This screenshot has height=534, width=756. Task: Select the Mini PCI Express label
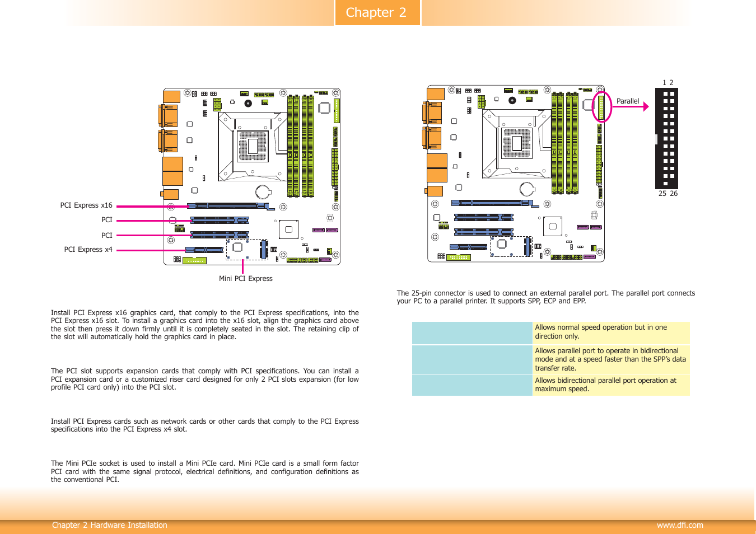[x=246, y=279]
